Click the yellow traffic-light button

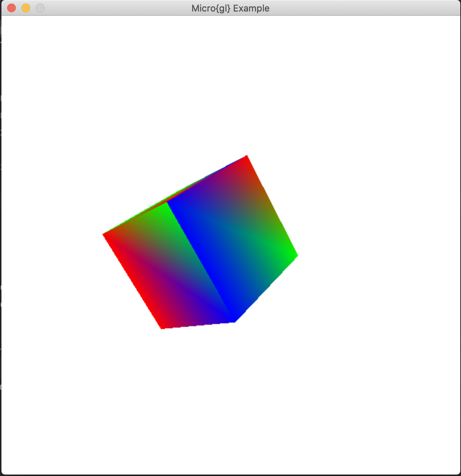(x=25, y=8)
